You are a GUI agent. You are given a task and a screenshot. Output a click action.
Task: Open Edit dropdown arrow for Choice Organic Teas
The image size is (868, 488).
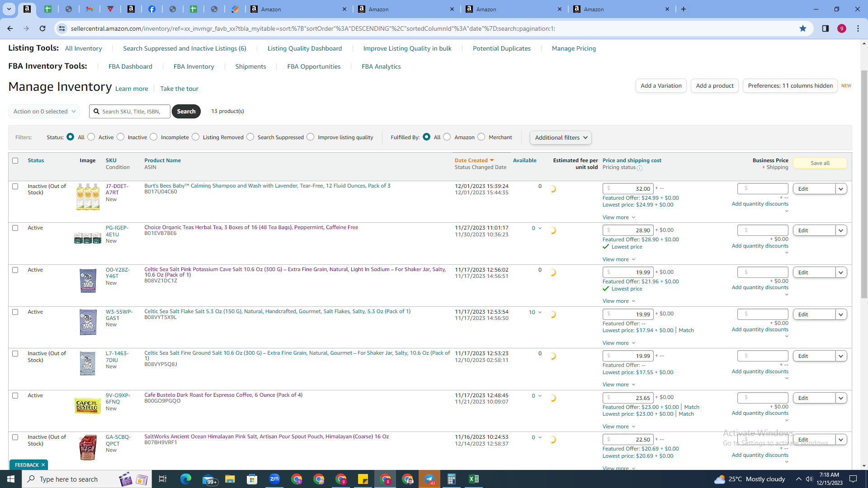[841, 230]
